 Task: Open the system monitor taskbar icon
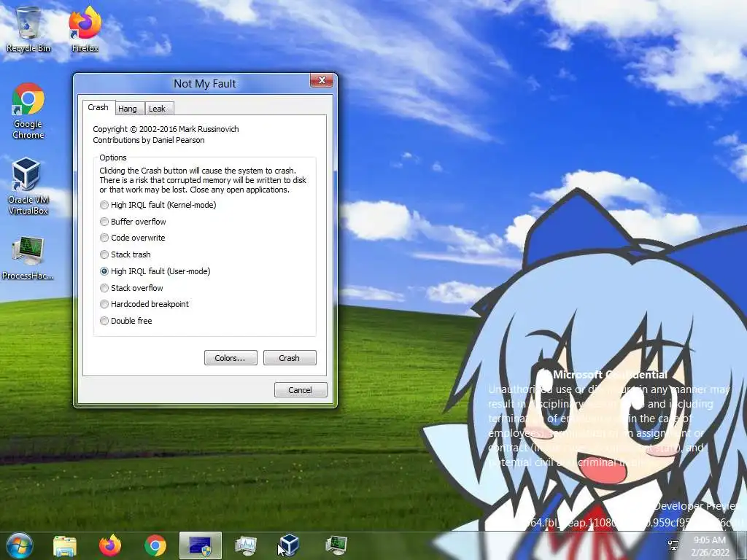pos(246,545)
